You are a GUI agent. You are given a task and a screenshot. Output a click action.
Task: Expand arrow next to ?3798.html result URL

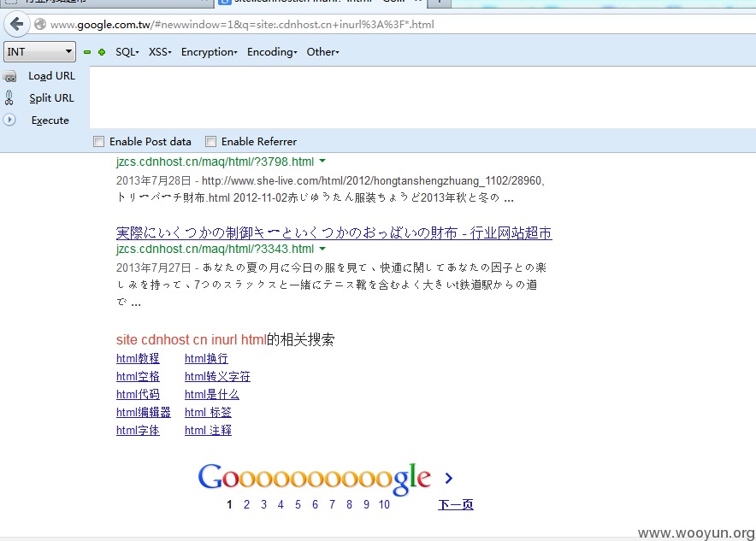[322, 161]
